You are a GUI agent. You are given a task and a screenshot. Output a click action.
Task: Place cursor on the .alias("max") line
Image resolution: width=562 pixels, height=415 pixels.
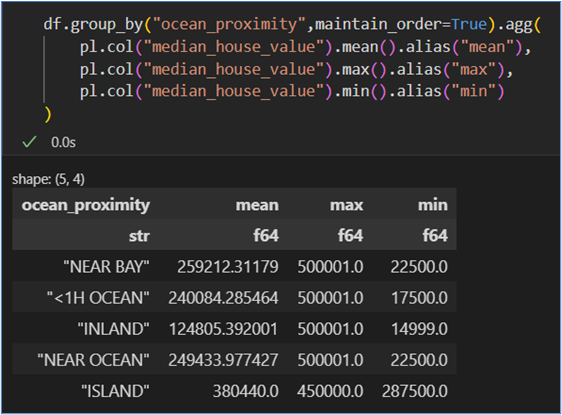click(x=296, y=69)
